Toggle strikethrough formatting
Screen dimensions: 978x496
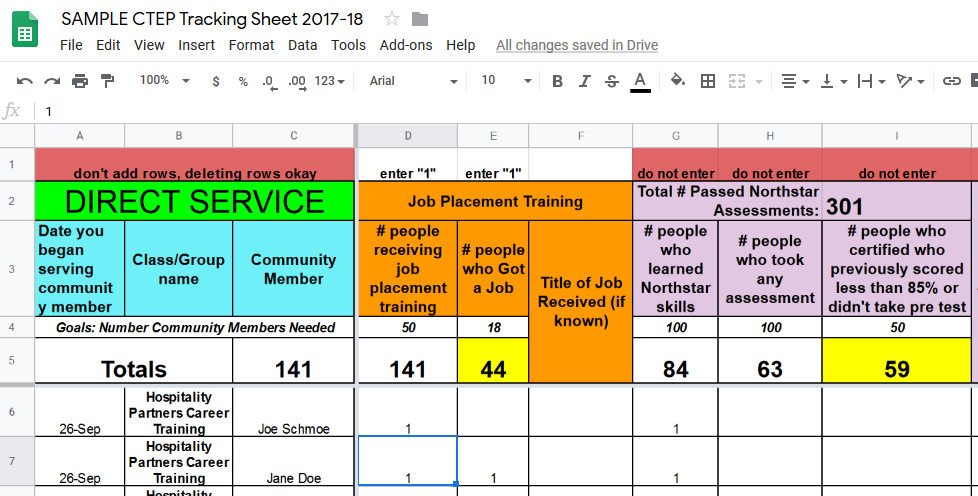[612, 81]
